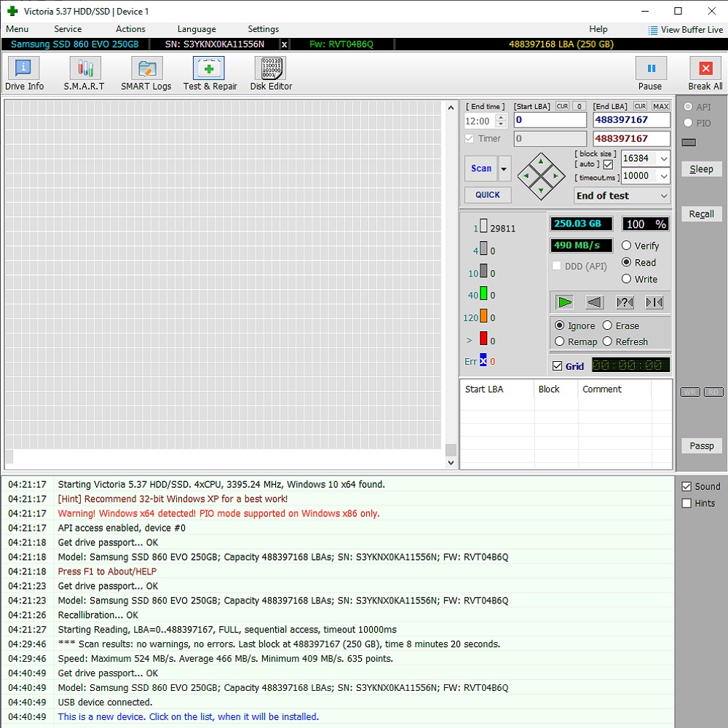Open the timeout 10000 dropdown
Viewport: 728px width, 728px height.
(664, 176)
